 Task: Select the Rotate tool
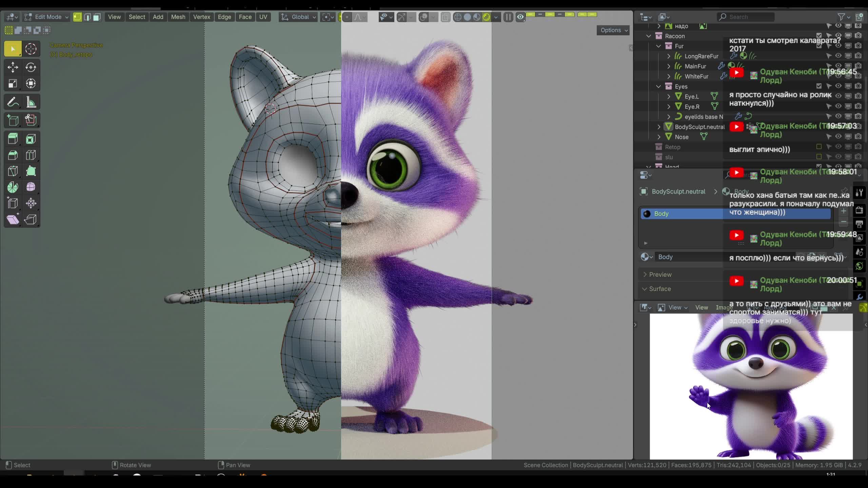click(31, 67)
